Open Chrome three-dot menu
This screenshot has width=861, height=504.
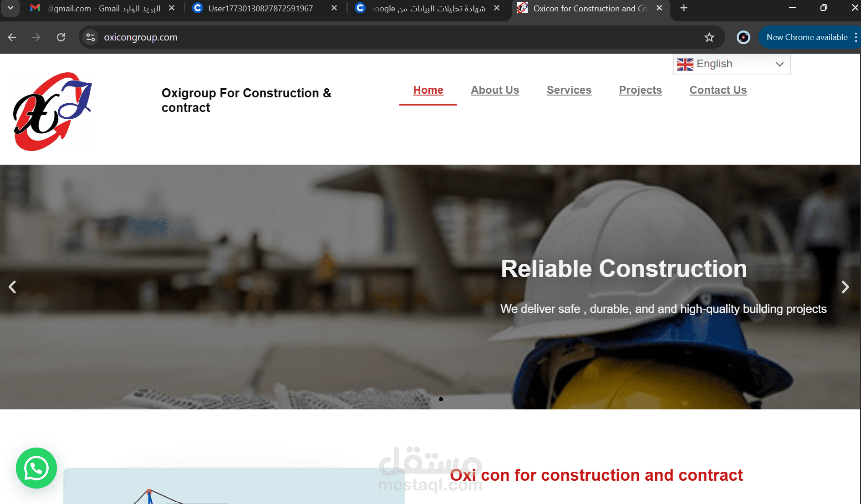click(856, 37)
